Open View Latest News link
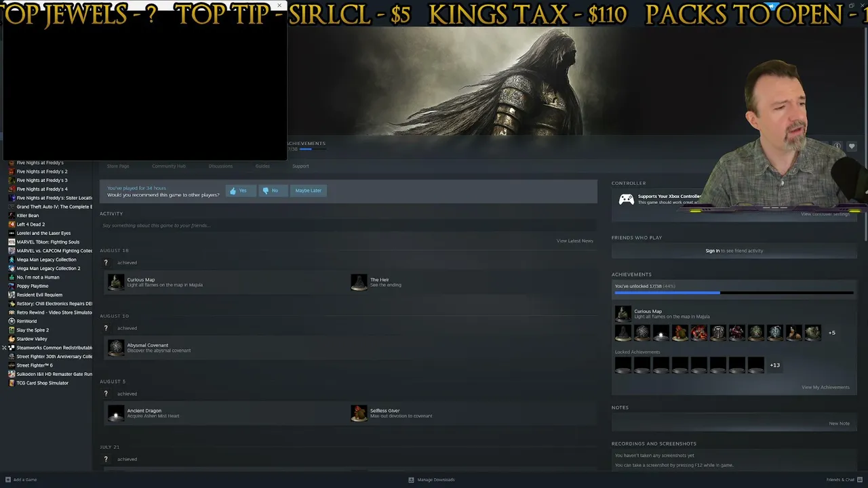868x488 pixels. (575, 241)
